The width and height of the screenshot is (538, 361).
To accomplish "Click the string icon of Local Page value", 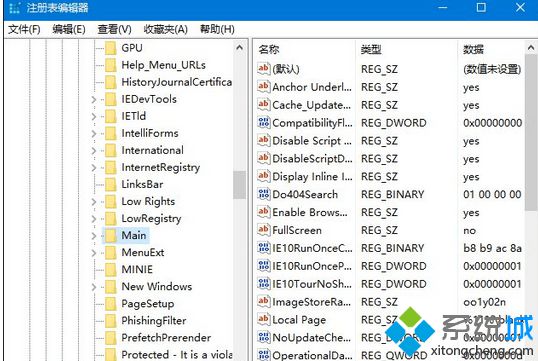I will tap(264, 319).
